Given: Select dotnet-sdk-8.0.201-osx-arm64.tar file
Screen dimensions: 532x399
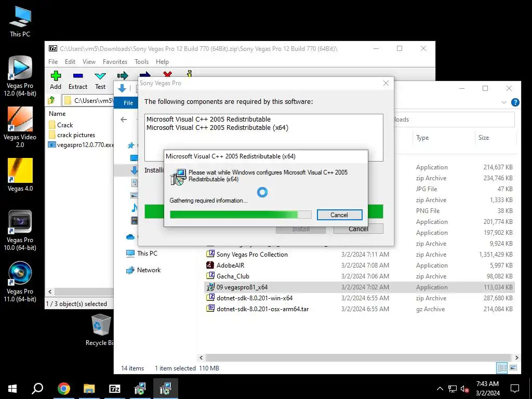Looking at the screenshot, I should pyautogui.click(x=360, y=309).
